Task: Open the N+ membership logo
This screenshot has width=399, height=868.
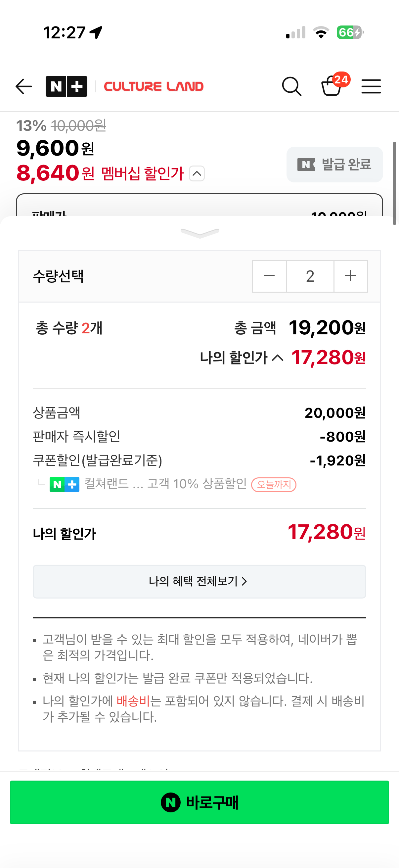Action: tap(66, 87)
